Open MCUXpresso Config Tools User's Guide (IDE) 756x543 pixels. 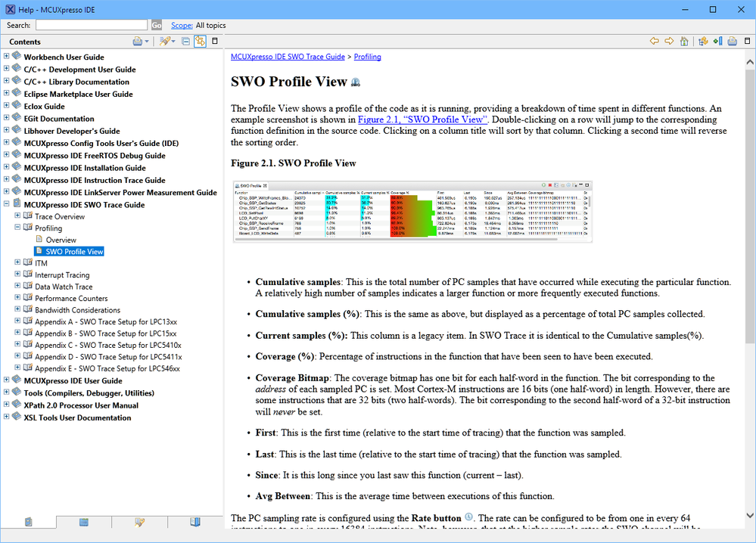tap(101, 144)
